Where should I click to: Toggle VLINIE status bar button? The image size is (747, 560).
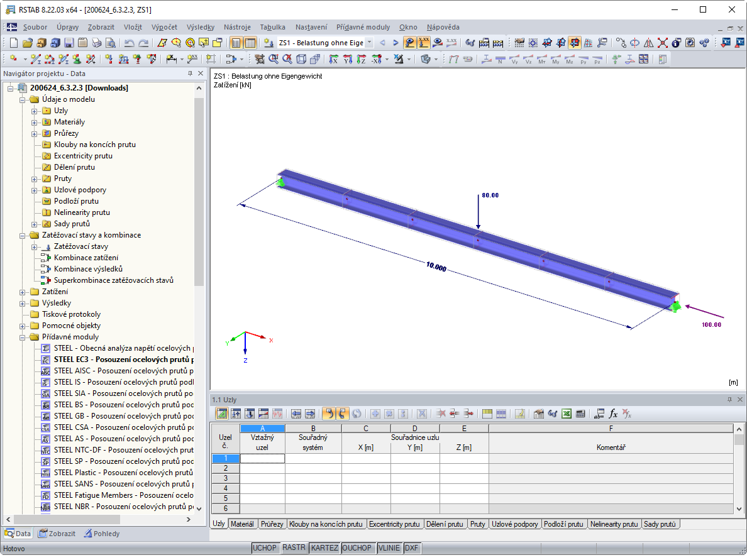click(x=389, y=548)
